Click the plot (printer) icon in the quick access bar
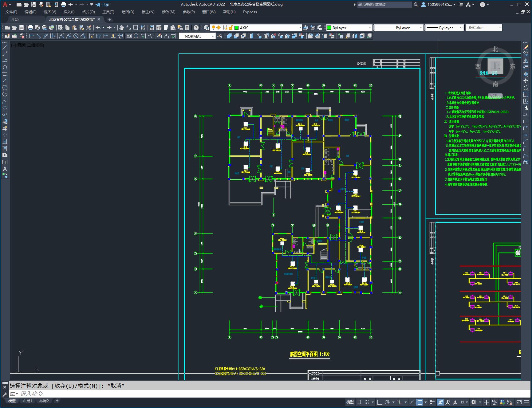 (63, 4)
